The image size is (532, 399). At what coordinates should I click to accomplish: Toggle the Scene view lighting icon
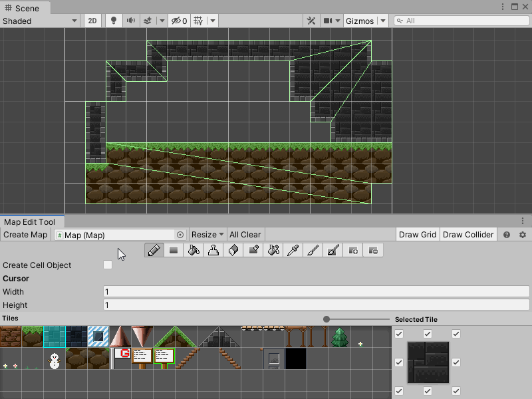(113, 21)
